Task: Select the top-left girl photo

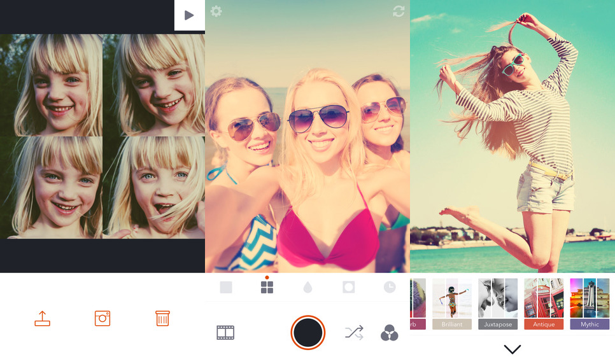Action: pos(51,85)
